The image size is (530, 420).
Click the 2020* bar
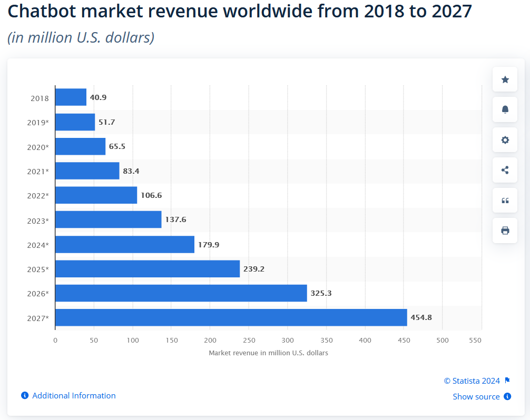tap(81, 146)
